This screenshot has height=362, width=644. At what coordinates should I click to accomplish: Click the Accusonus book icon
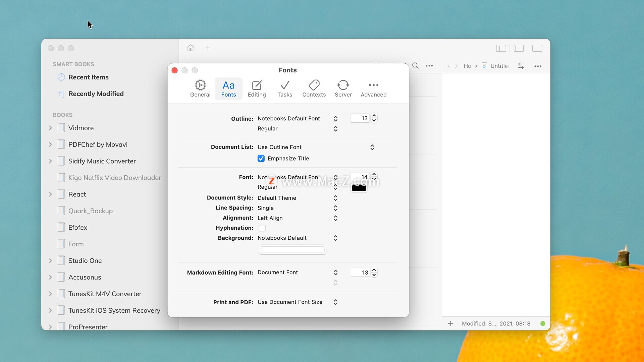[x=61, y=277]
